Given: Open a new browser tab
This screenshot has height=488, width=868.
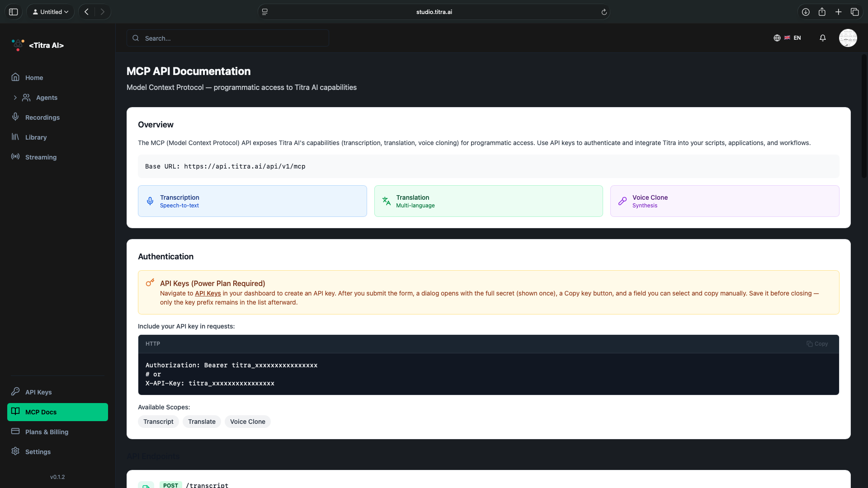Looking at the screenshot, I should (838, 12).
